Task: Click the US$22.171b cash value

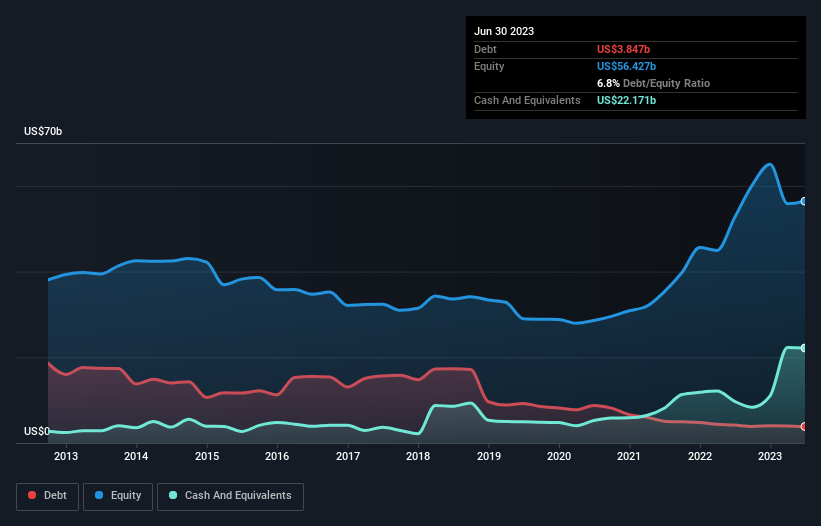Action: point(626,100)
